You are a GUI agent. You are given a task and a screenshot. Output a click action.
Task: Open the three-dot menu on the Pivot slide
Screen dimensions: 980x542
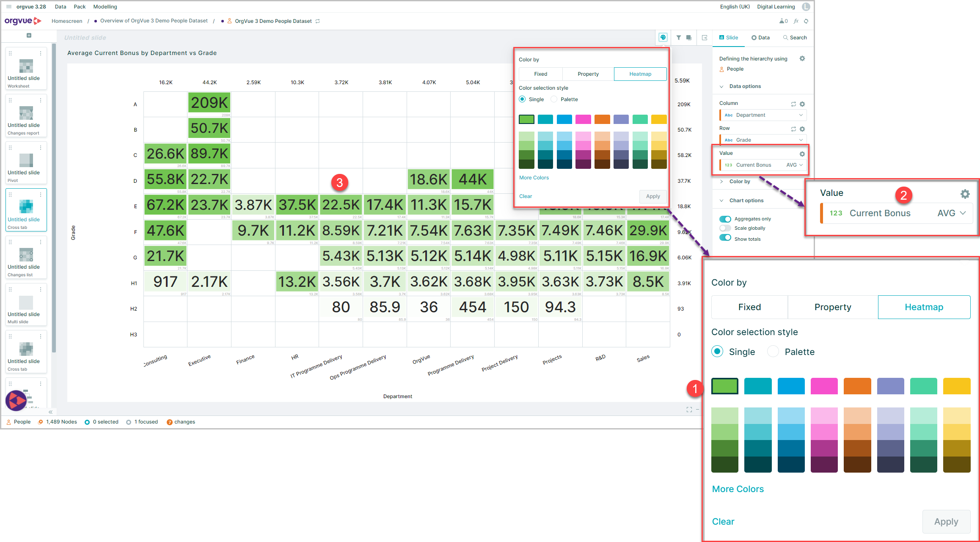coord(41,148)
